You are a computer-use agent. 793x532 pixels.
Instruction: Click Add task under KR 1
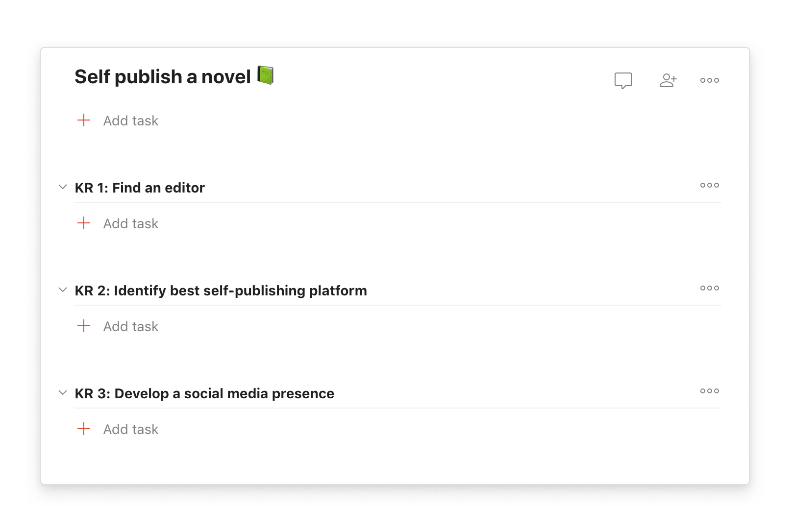coord(130,223)
